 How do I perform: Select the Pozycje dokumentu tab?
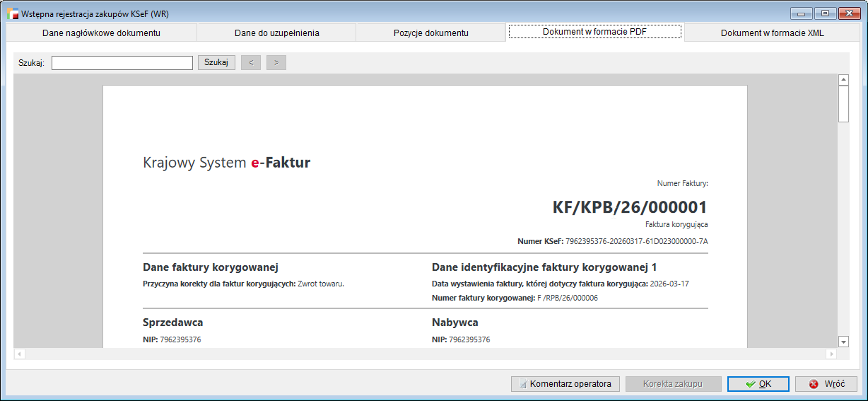430,33
